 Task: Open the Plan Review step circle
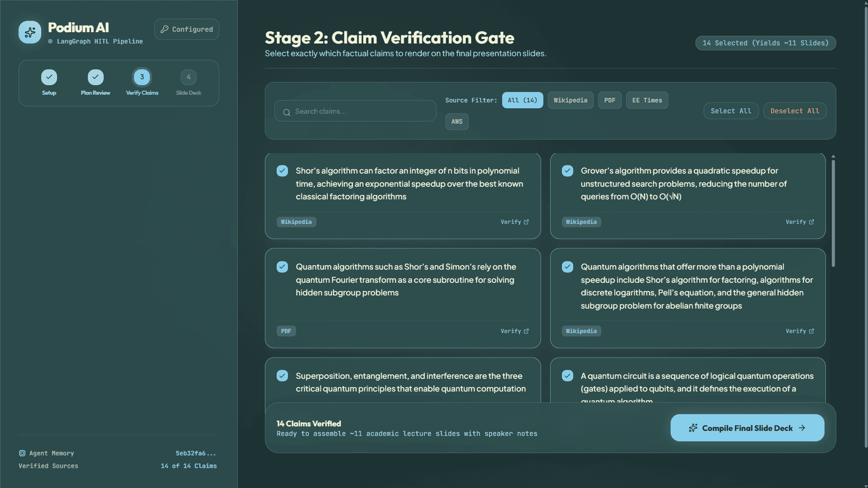coord(96,77)
